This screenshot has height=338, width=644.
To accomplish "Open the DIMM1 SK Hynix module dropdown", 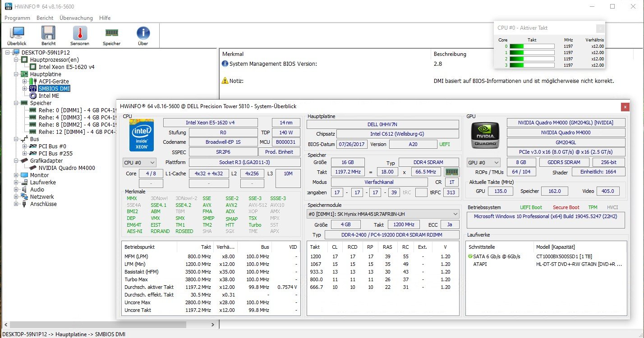I will (x=383, y=214).
